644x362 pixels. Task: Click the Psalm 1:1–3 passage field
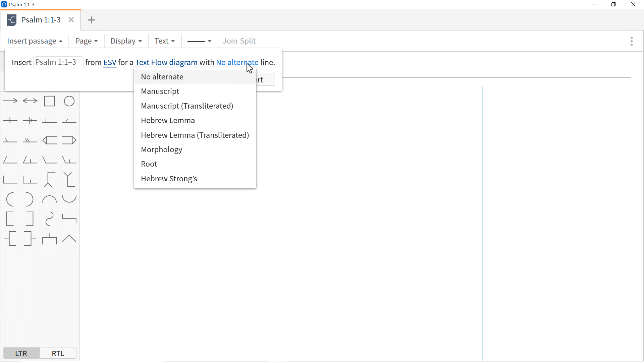[x=58, y=62]
